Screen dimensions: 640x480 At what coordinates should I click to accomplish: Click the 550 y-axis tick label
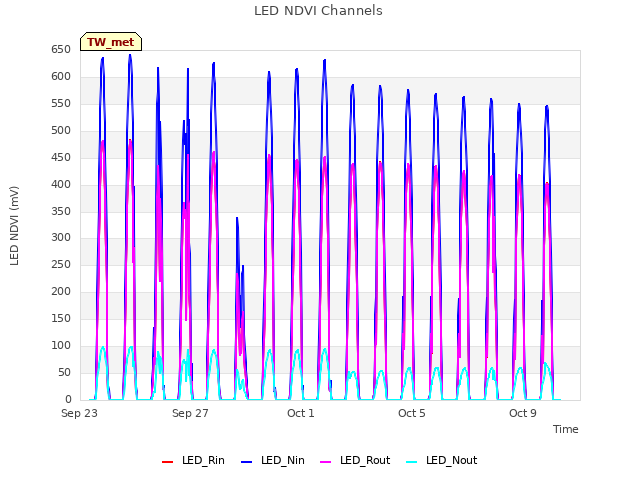tap(61, 104)
